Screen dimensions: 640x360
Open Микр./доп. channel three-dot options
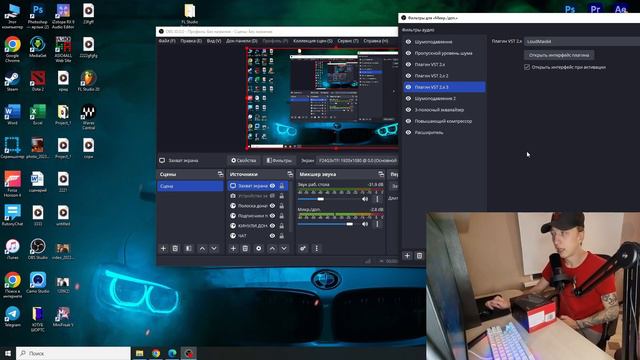[x=377, y=224]
